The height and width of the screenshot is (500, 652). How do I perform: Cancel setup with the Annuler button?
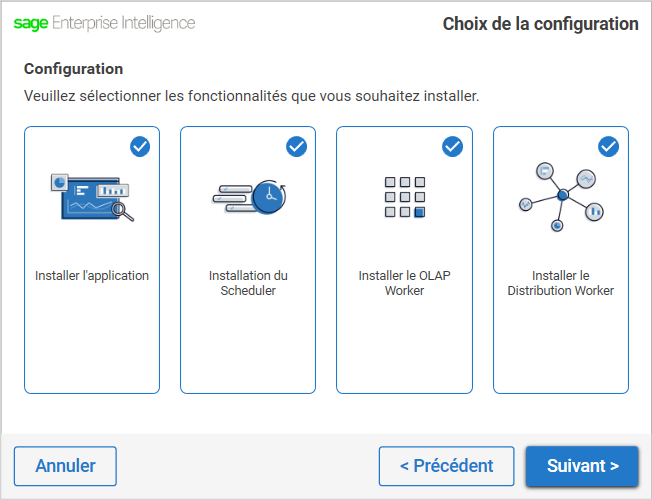[65, 466]
